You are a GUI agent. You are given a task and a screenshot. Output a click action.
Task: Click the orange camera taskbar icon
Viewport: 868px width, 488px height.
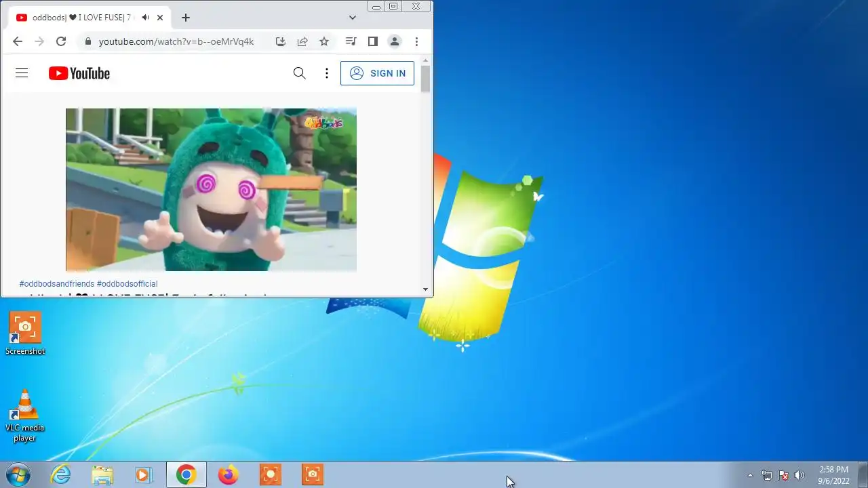313,474
